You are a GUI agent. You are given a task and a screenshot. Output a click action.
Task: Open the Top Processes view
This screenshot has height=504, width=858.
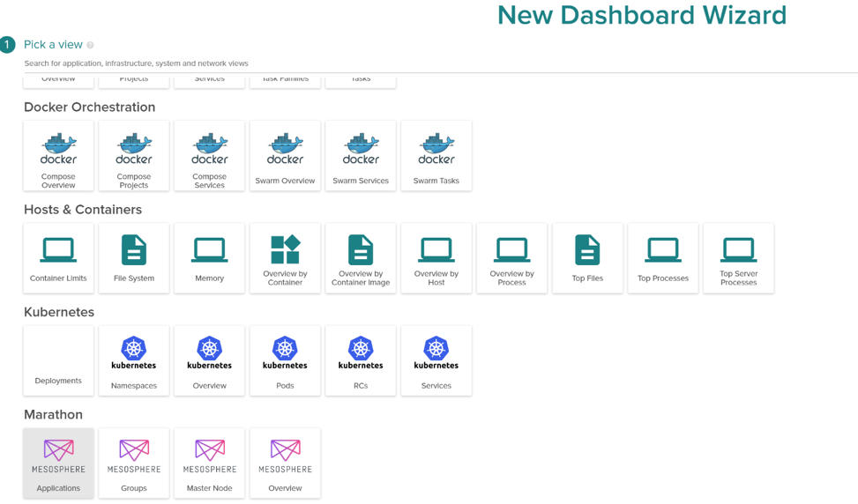tap(663, 258)
